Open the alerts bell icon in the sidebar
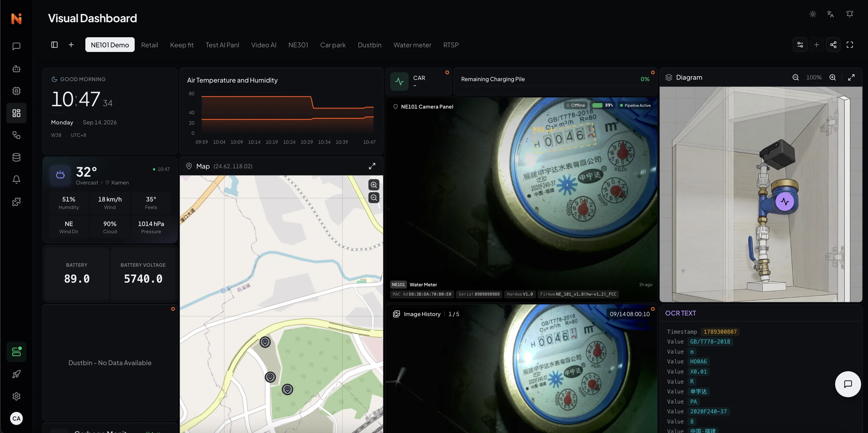The width and height of the screenshot is (868, 433). [x=16, y=179]
